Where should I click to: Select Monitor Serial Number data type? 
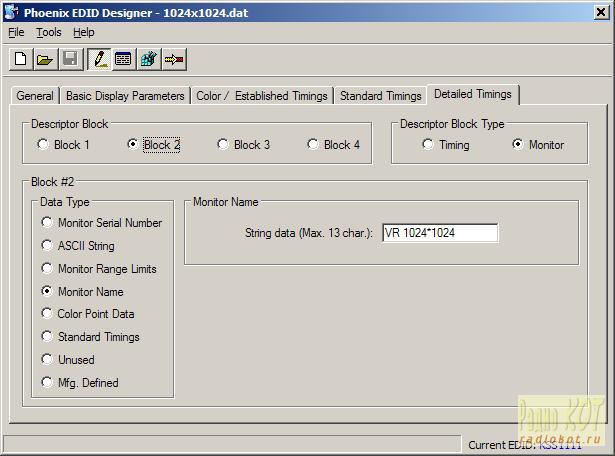pyautogui.click(x=47, y=223)
